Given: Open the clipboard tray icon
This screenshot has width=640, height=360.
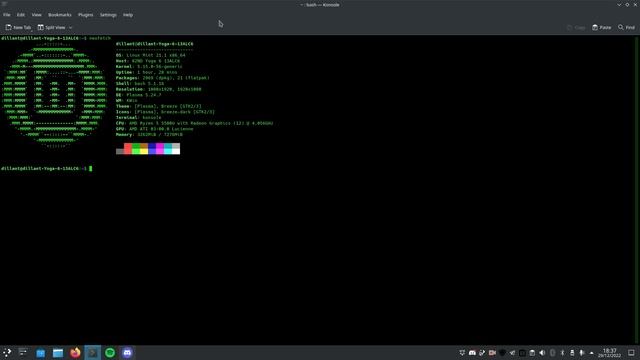Looking at the screenshot, I should (x=532, y=353).
